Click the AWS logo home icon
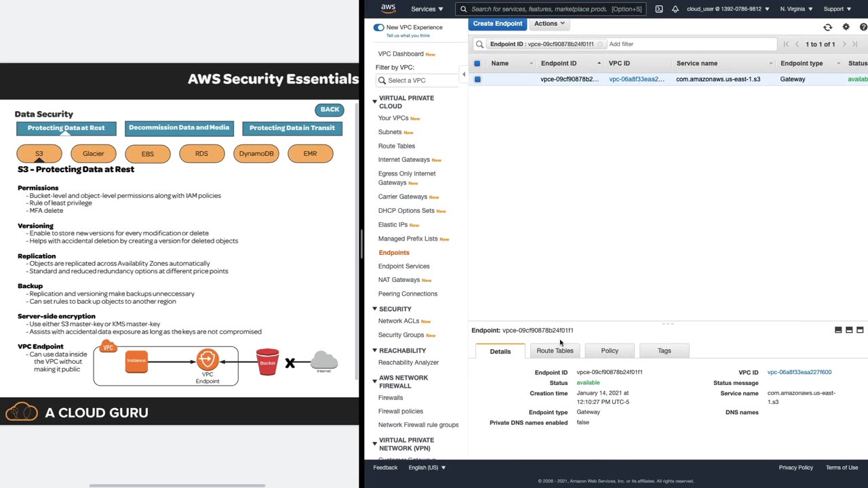The height and width of the screenshot is (488, 868). pyautogui.click(x=388, y=9)
